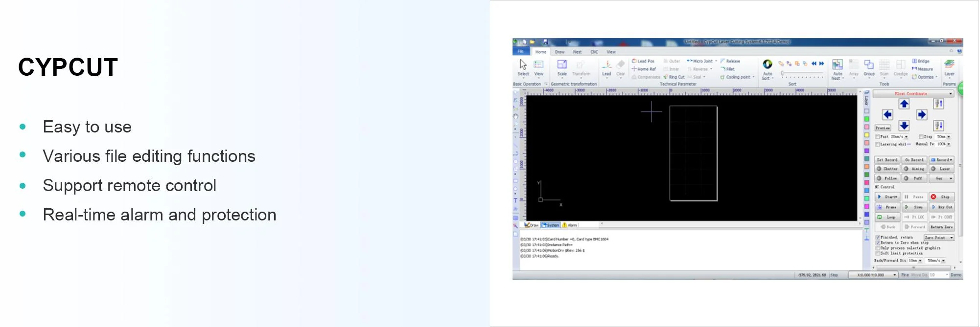Open the Micro Joint dropdown arrow
Image resolution: width=980 pixels, height=327 pixels.
716,61
